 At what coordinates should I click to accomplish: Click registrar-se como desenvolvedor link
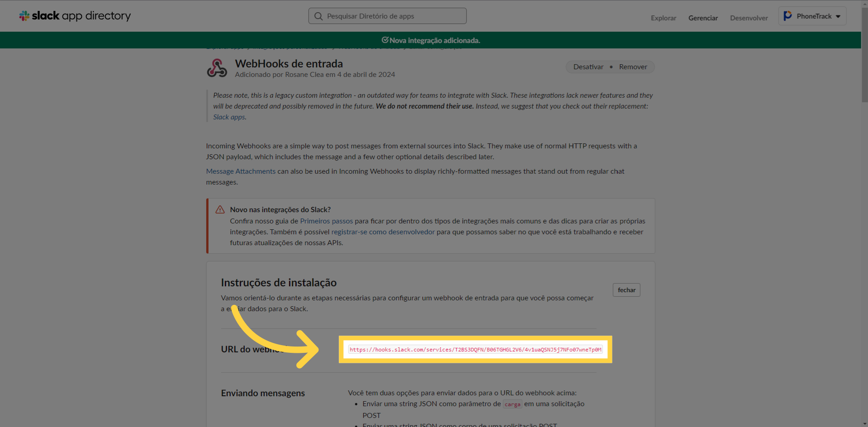[383, 232]
